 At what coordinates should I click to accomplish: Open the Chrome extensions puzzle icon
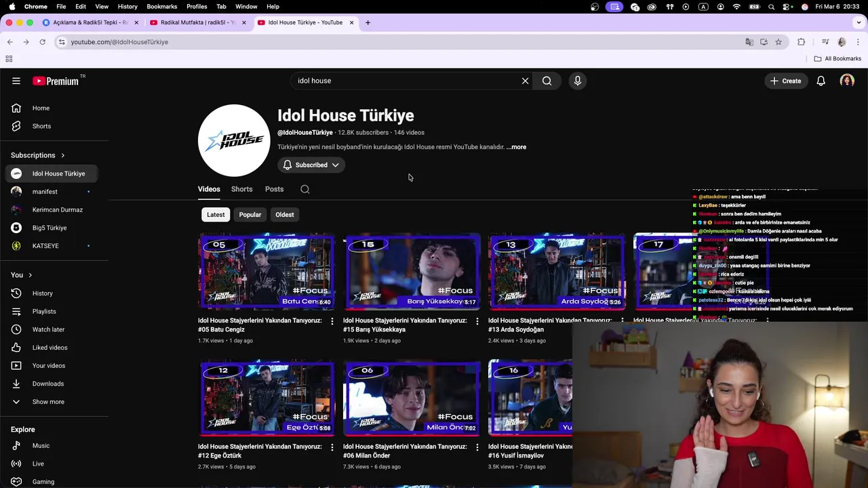pyautogui.click(x=801, y=42)
